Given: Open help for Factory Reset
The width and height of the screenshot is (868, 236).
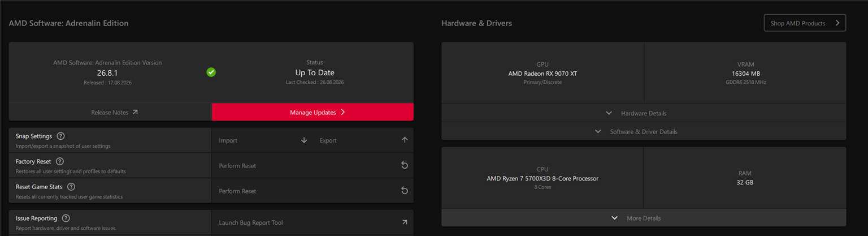Looking at the screenshot, I should [60, 161].
